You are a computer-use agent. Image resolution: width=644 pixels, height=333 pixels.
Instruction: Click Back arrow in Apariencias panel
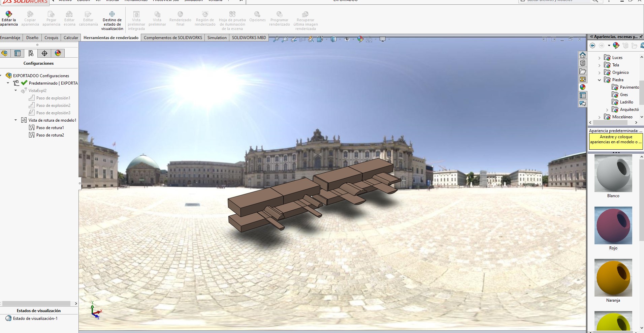tap(592, 46)
